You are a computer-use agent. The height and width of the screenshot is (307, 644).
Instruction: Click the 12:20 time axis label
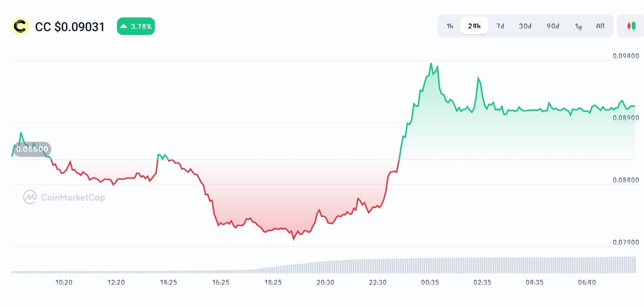pyautogui.click(x=116, y=282)
